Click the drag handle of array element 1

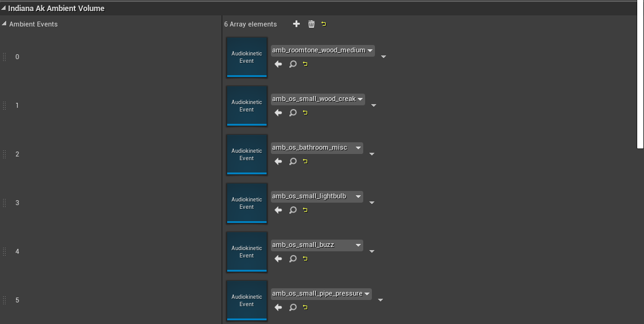click(4, 106)
